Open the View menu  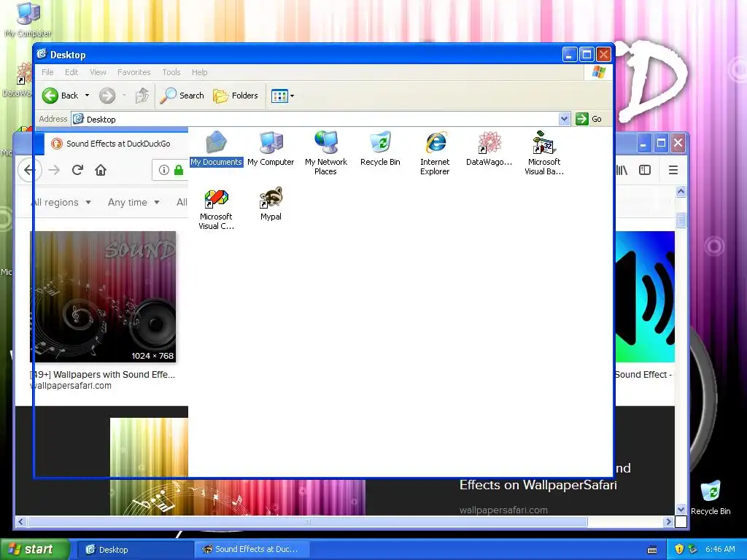[98, 72]
